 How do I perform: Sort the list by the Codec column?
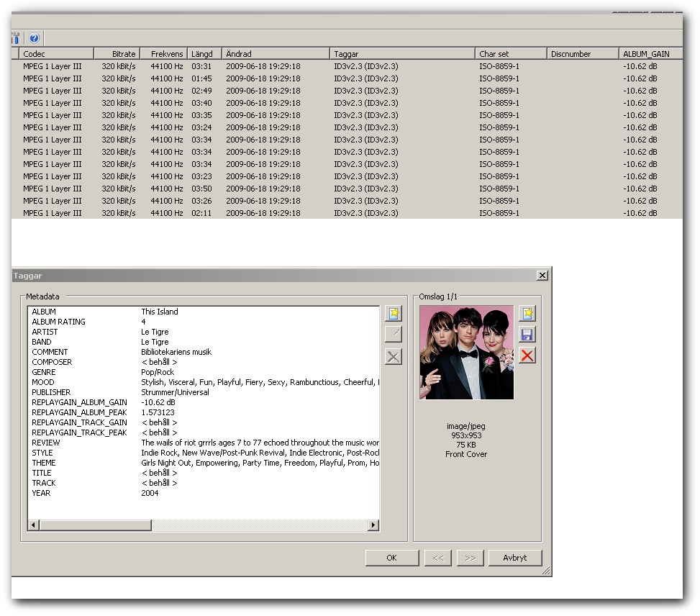tap(56, 54)
